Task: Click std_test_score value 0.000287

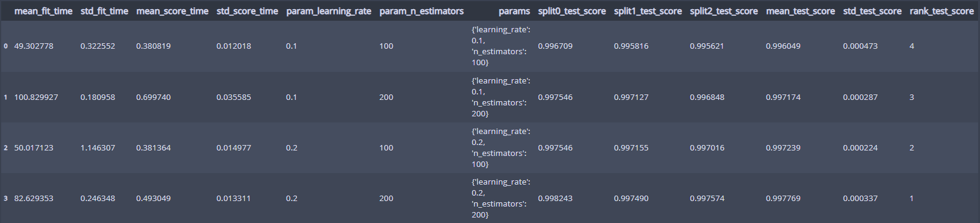Action: click(x=860, y=97)
